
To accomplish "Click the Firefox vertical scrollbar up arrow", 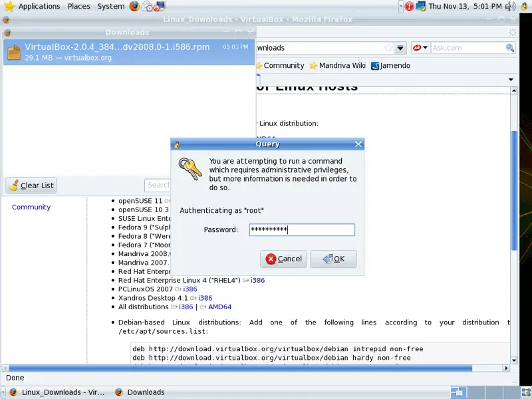I will pyautogui.click(x=513, y=90).
